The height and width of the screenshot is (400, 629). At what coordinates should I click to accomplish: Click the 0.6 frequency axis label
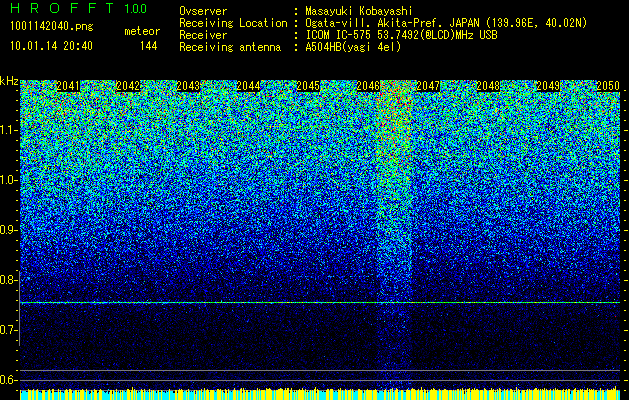[9, 380]
